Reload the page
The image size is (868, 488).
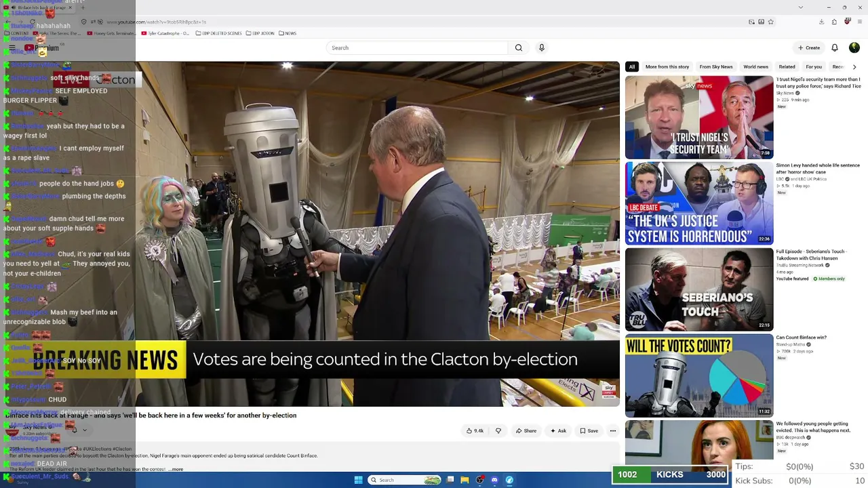click(x=32, y=22)
